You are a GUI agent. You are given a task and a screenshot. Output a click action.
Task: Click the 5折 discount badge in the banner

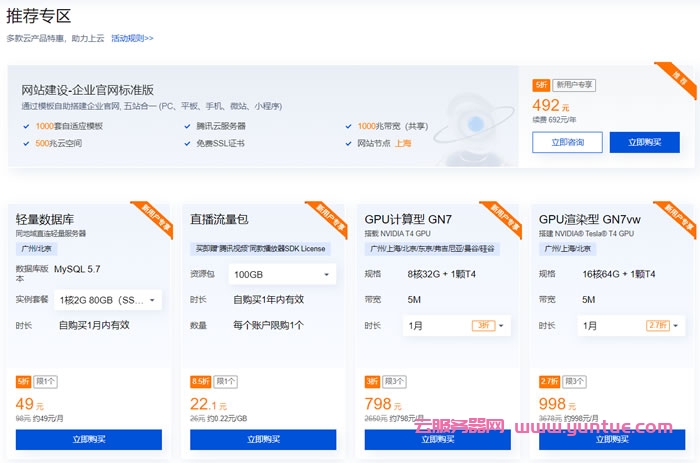(541, 86)
